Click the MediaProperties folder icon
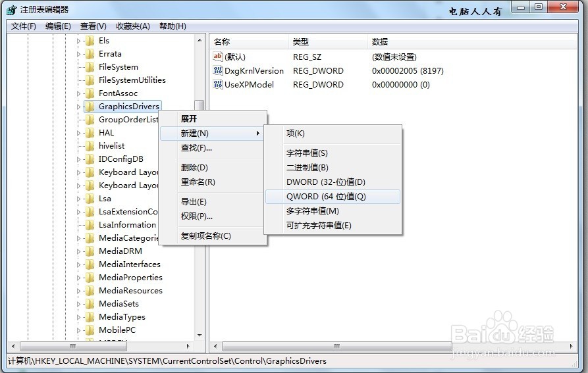This screenshot has height=373, width=588. 90,278
